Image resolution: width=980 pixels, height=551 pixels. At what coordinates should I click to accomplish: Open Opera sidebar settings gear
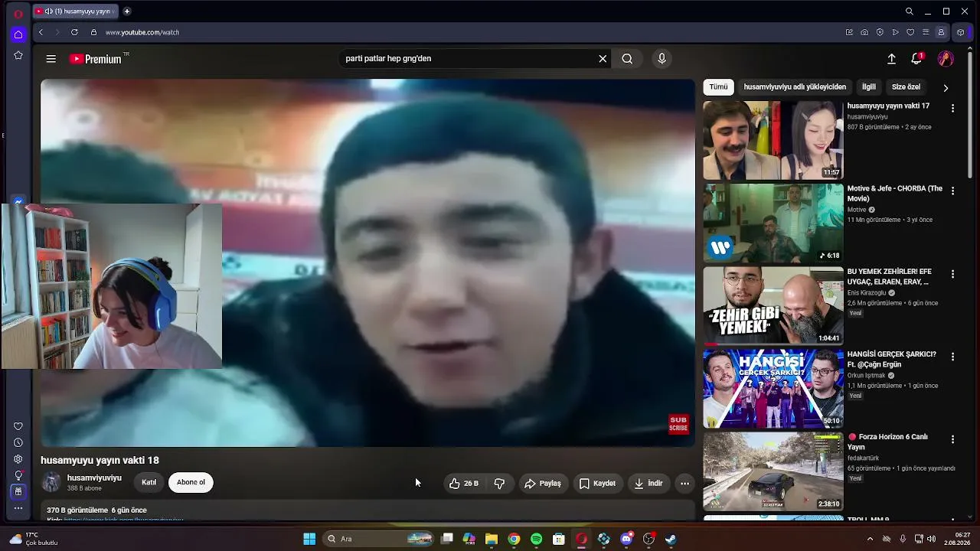tap(18, 459)
